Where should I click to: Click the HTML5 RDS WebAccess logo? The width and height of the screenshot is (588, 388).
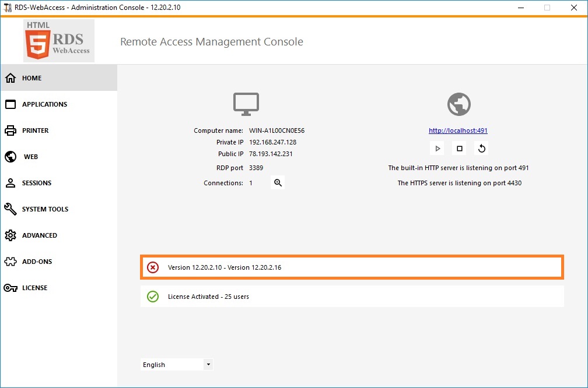tap(59, 41)
